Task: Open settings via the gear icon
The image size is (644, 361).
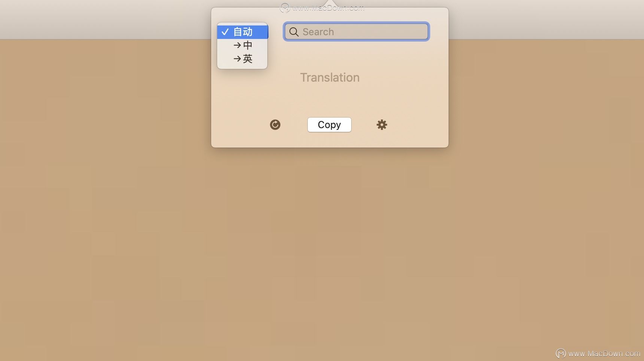Action: (x=382, y=125)
